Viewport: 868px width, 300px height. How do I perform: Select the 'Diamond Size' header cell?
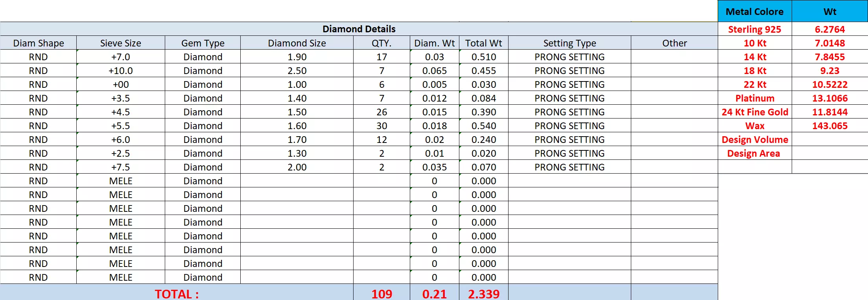coord(297,43)
